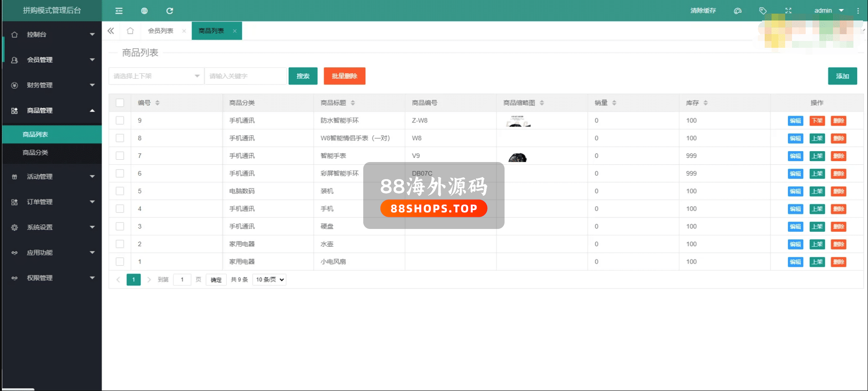Click the globe icon in the header
The image size is (868, 391).
144,11
